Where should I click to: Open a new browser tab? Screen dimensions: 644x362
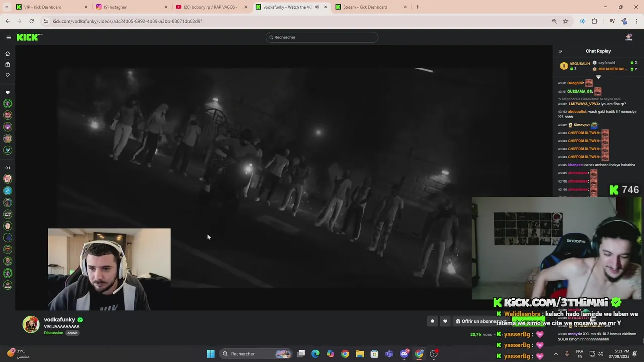[417, 7]
